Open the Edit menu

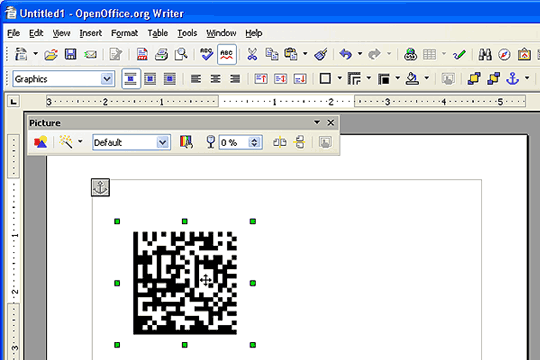[36, 33]
